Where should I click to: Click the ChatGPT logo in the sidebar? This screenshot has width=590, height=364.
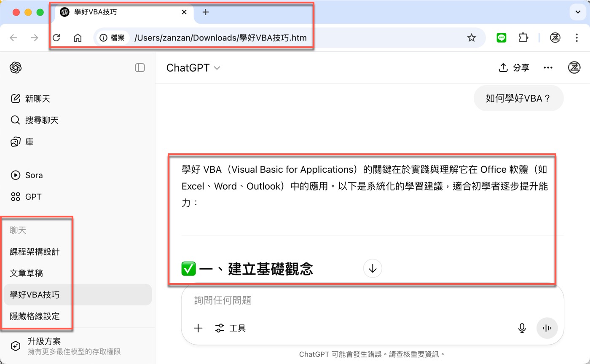16,67
